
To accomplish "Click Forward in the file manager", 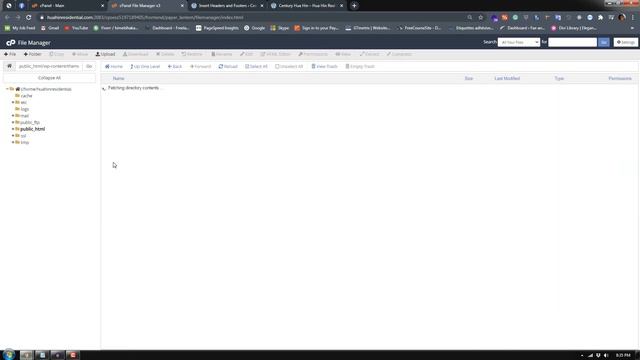I will coord(200,66).
